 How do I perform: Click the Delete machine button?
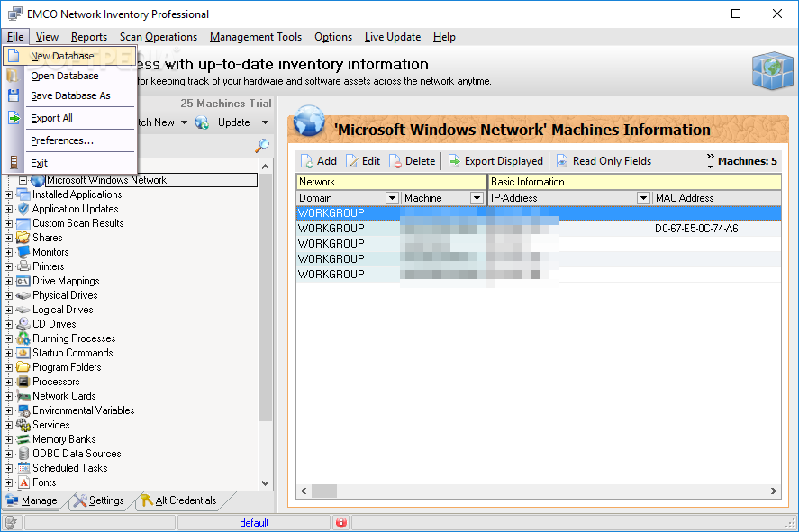[x=413, y=161]
